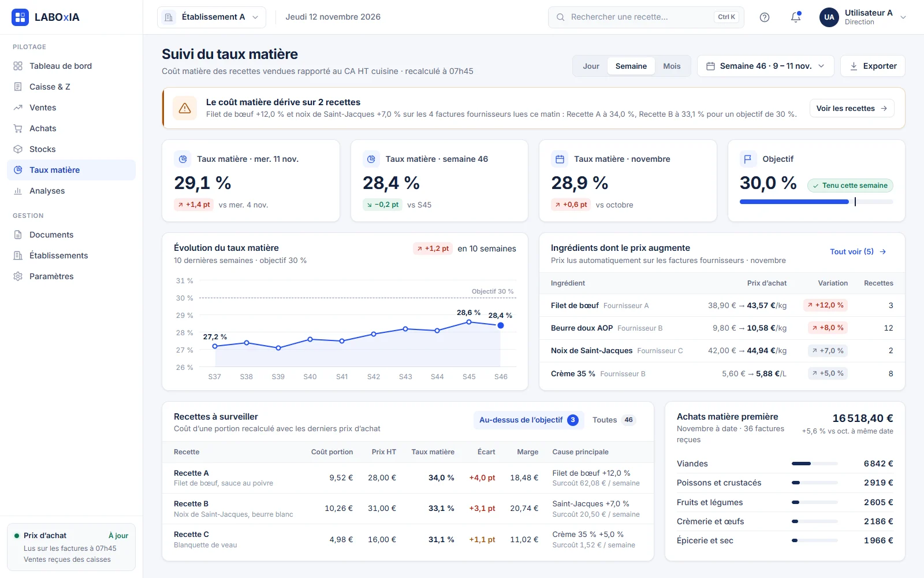Click Filet de bœuf ingredient row
Image resolution: width=924 pixels, height=578 pixels.
(722, 305)
